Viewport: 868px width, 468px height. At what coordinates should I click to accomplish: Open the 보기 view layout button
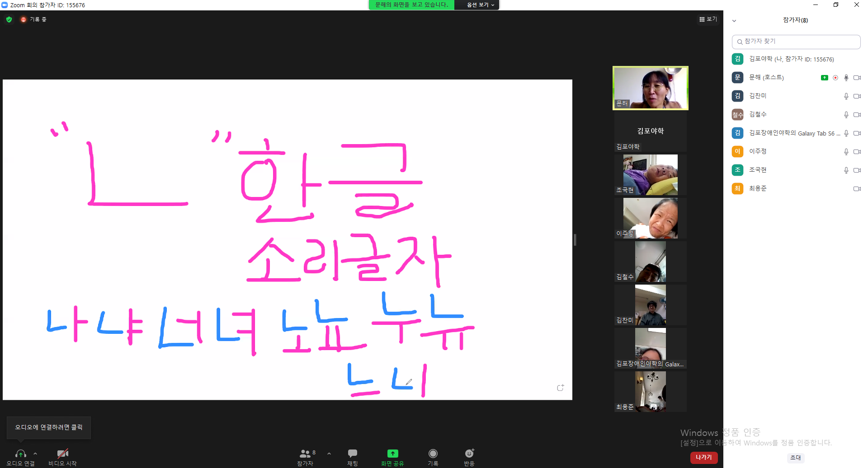click(708, 19)
